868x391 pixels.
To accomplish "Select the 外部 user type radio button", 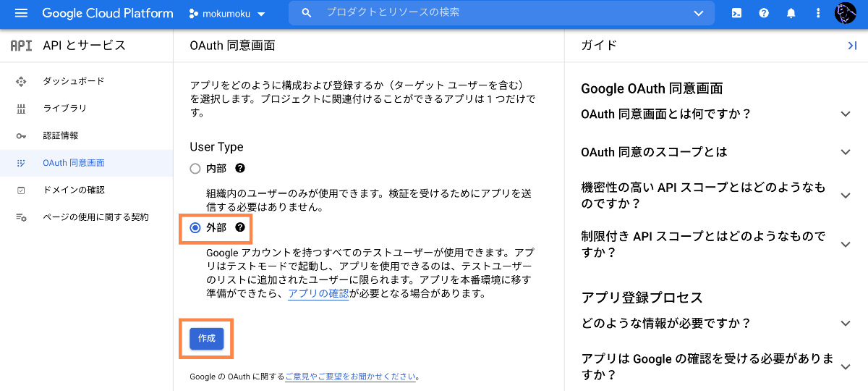I will tap(195, 227).
